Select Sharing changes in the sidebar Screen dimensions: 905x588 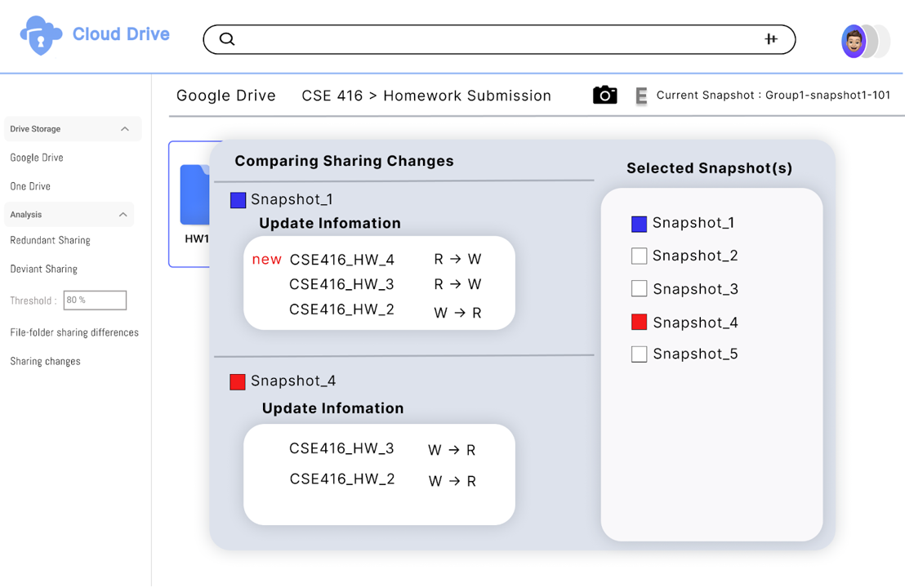tap(45, 360)
